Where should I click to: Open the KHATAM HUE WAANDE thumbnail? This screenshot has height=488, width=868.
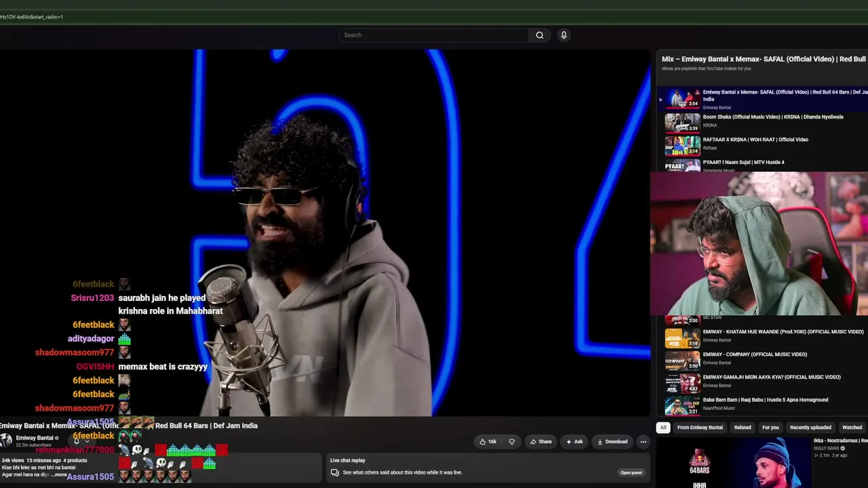point(682,338)
